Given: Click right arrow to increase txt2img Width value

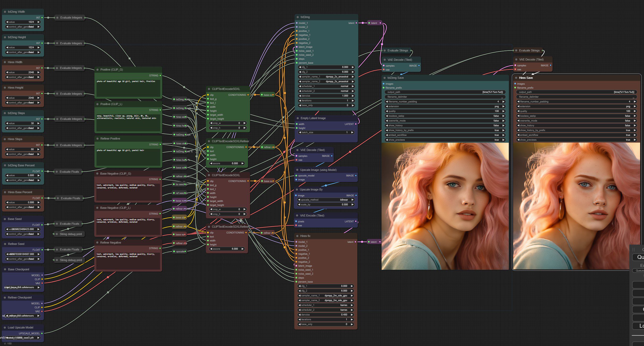Looking at the screenshot, I should coord(39,22).
